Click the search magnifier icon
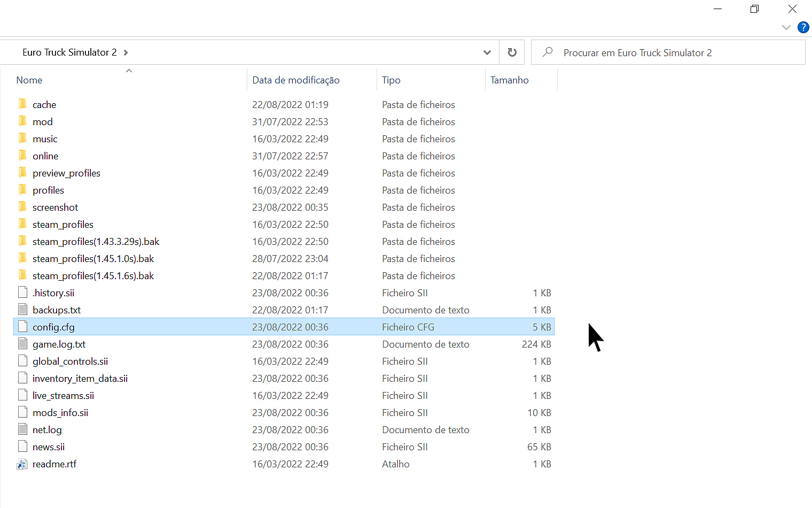 pyautogui.click(x=548, y=52)
